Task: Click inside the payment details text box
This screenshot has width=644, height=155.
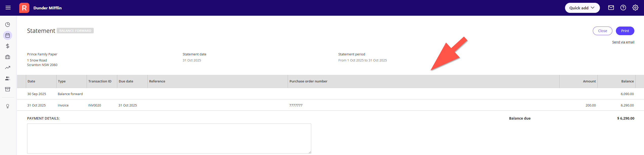Action: point(169,138)
